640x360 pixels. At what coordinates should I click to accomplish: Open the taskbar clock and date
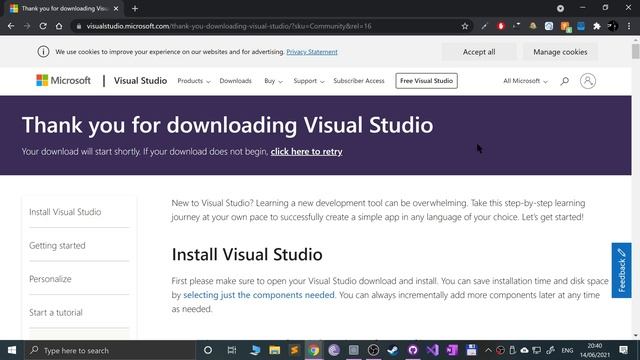click(x=595, y=350)
